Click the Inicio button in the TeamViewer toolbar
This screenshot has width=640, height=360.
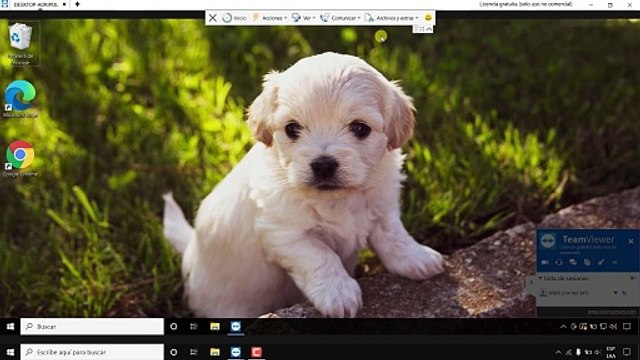[235, 18]
